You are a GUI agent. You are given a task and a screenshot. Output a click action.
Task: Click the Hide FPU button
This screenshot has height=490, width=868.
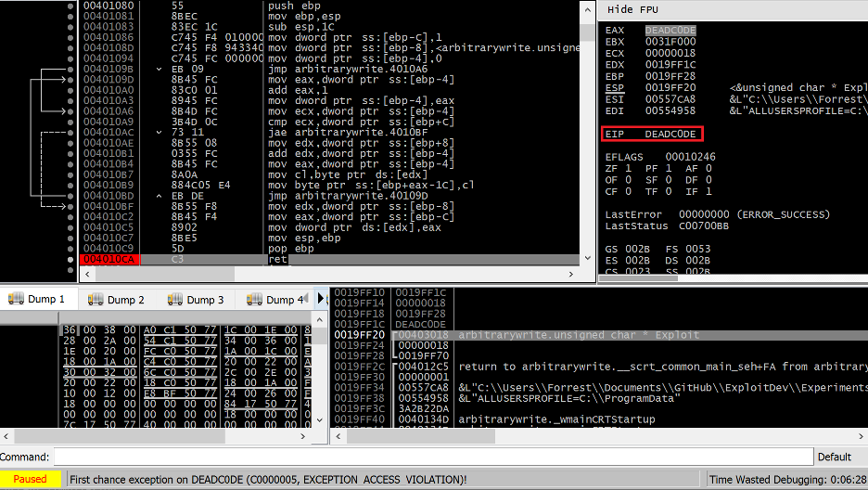pos(633,9)
